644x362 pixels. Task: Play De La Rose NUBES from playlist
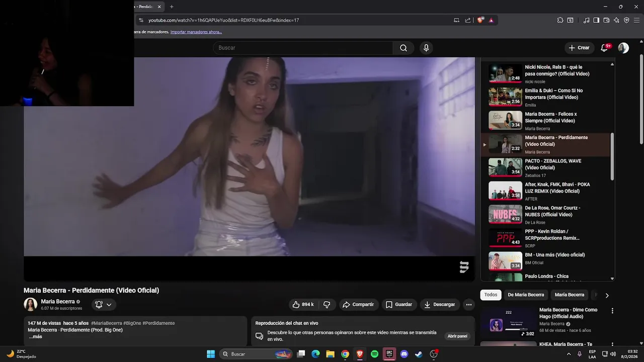(546, 215)
